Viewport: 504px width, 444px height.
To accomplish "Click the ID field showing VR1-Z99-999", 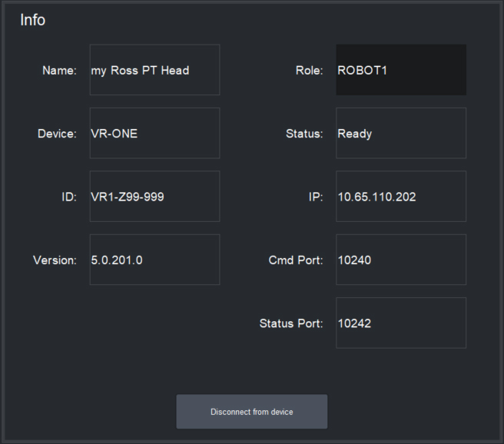I will tap(154, 197).
